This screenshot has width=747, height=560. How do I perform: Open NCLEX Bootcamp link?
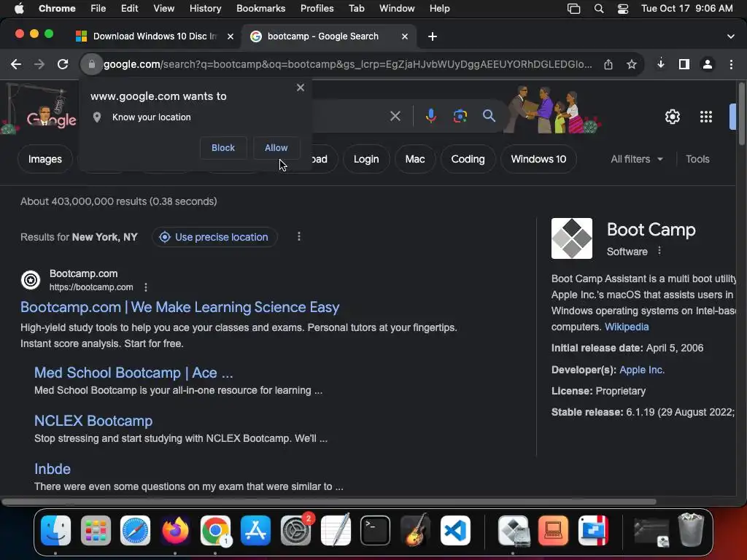click(93, 421)
